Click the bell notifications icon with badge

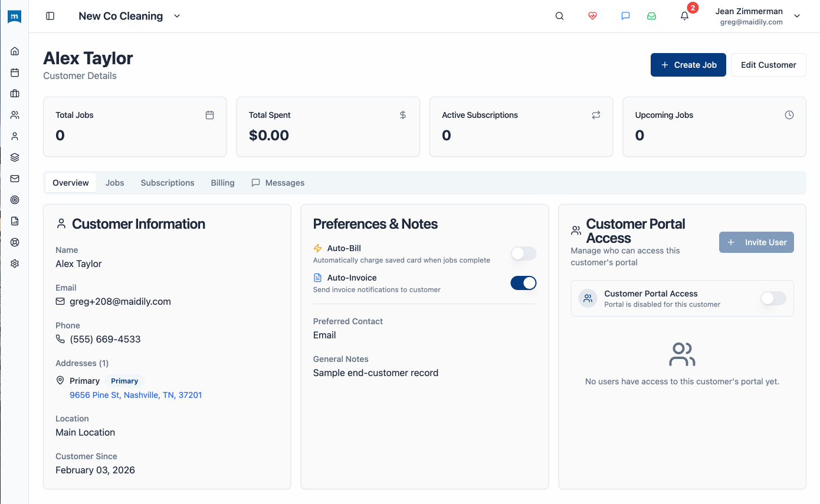(x=684, y=16)
